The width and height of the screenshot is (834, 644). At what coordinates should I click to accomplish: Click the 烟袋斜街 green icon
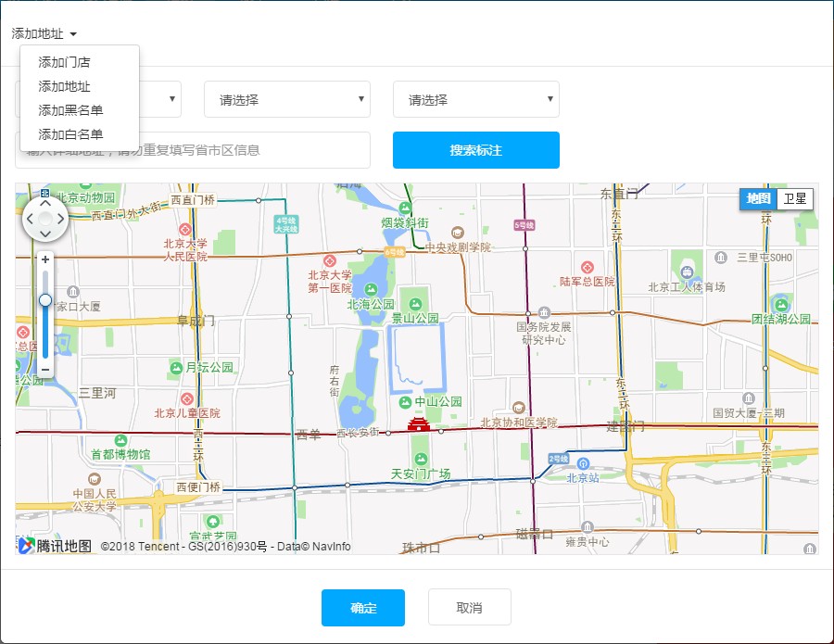[405, 208]
